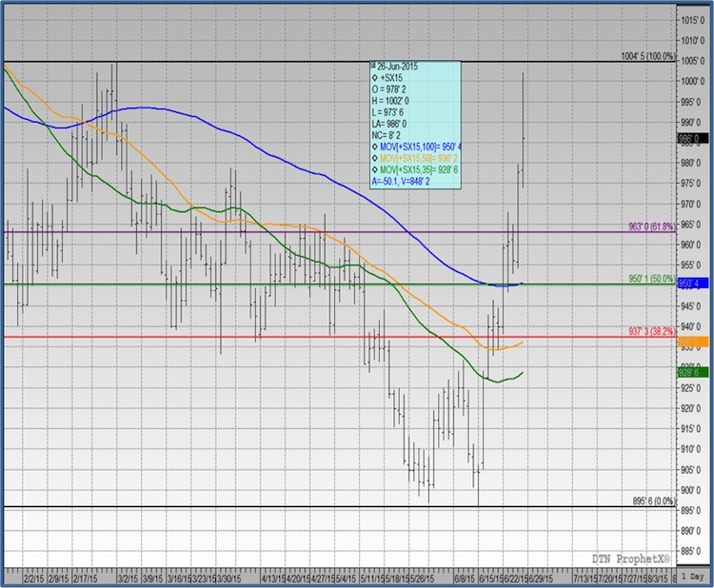Click the black 986'0 last price tag
The height and width of the screenshot is (588, 714).
pyautogui.click(x=693, y=138)
